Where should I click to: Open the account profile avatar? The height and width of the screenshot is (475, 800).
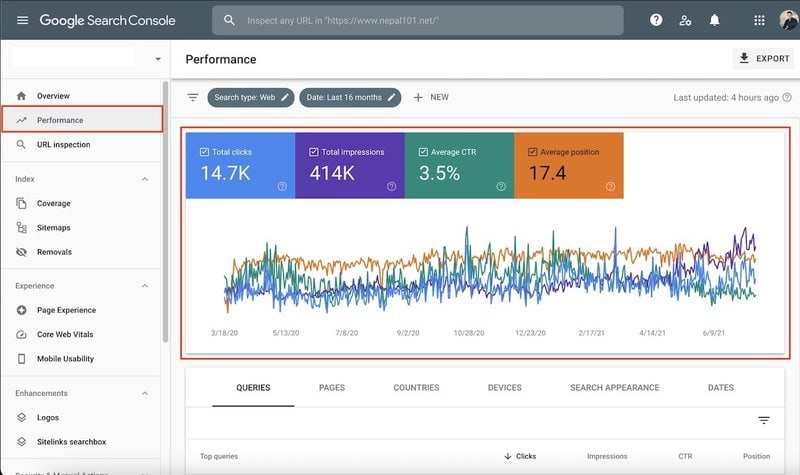[x=790, y=20]
